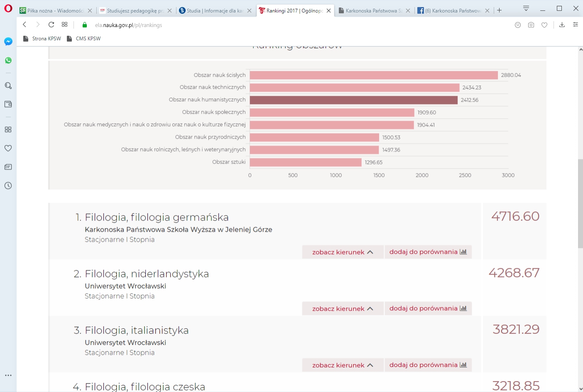Click the Obszar nauk przyrodniczych bar
Image resolution: width=583 pixels, height=392 pixels.
coord(314,137)
